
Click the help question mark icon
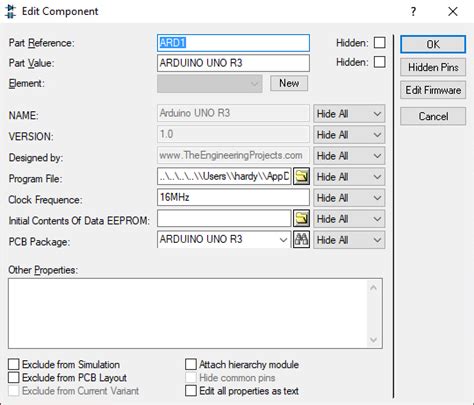pyautogui.click(x=413, y=12)
